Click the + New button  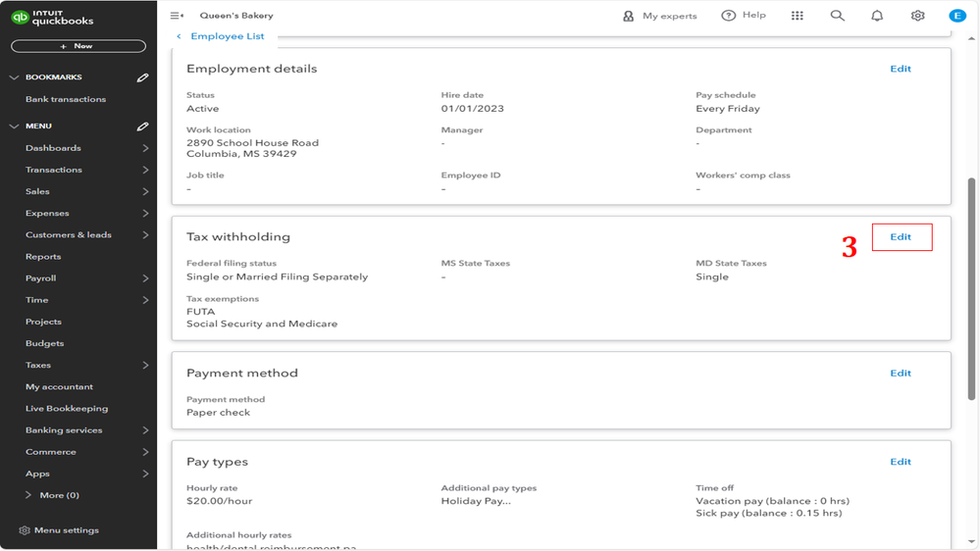77,46
